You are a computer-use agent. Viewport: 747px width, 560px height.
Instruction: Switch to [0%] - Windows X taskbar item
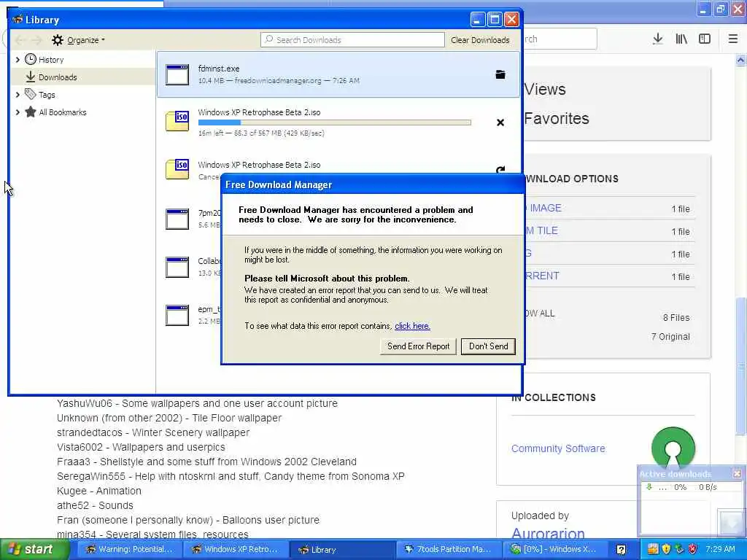pyautogui.click(x=555, y=550)
